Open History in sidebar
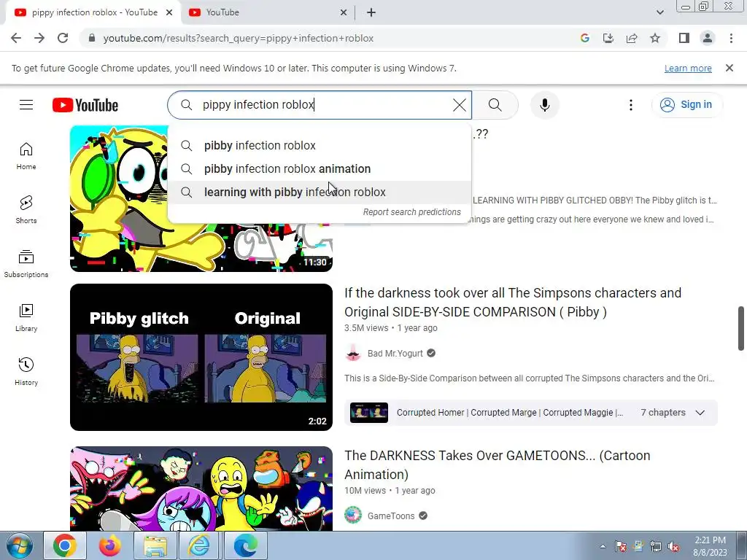747x560 pixels. pyautogui.click(x=26, y=371)
